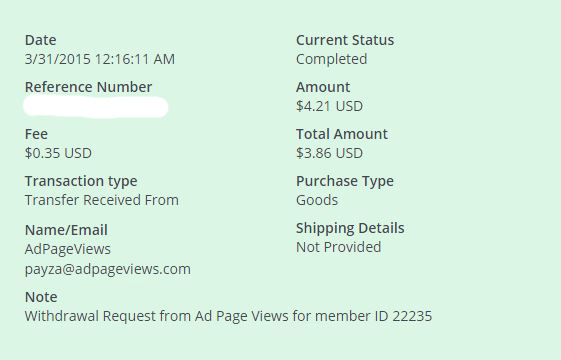Click the Reference Number heading

(x=88, y=87)
